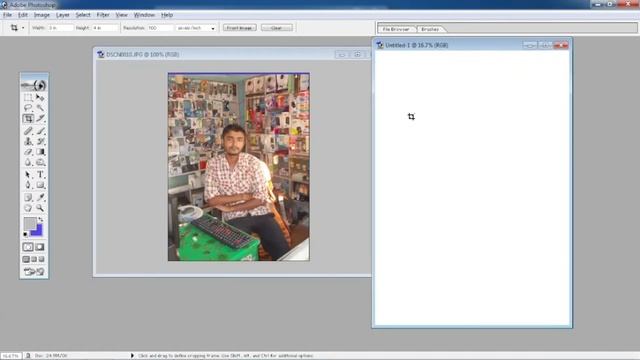The image size is (640, 360).
Task: Open the resolution units dropdown
Action: pos(213,28)
